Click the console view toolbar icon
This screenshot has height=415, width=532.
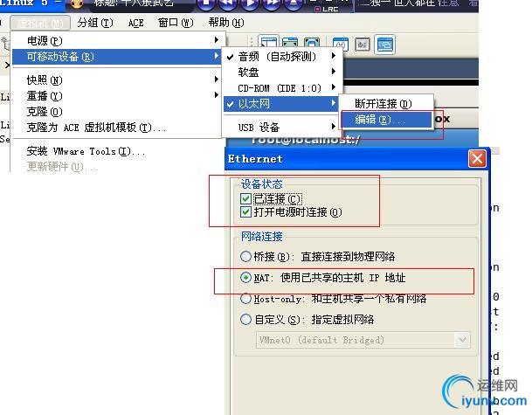pos(385,45)
